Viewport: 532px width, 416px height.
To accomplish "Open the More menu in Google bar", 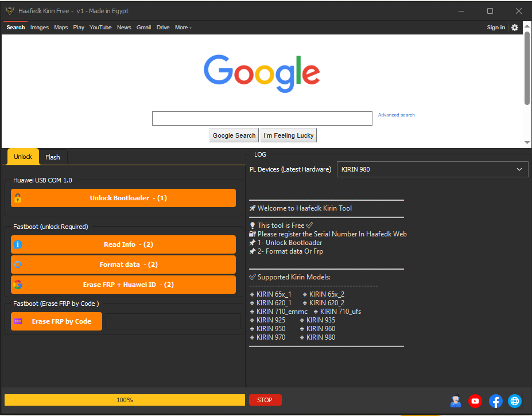I will [183, 28].
